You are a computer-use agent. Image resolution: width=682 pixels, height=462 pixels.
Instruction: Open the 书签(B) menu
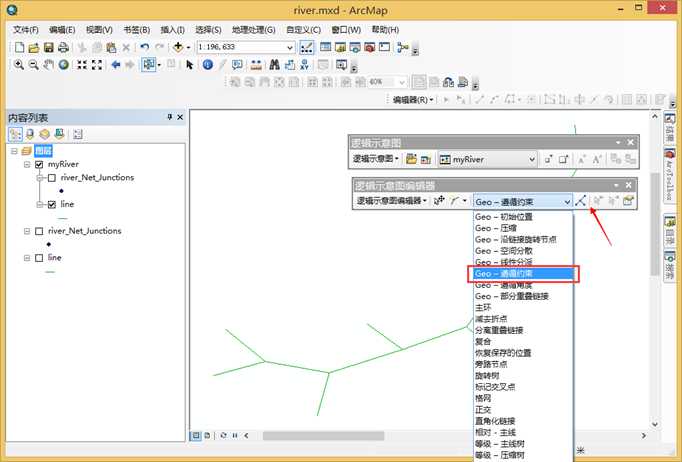coord(136,30)
